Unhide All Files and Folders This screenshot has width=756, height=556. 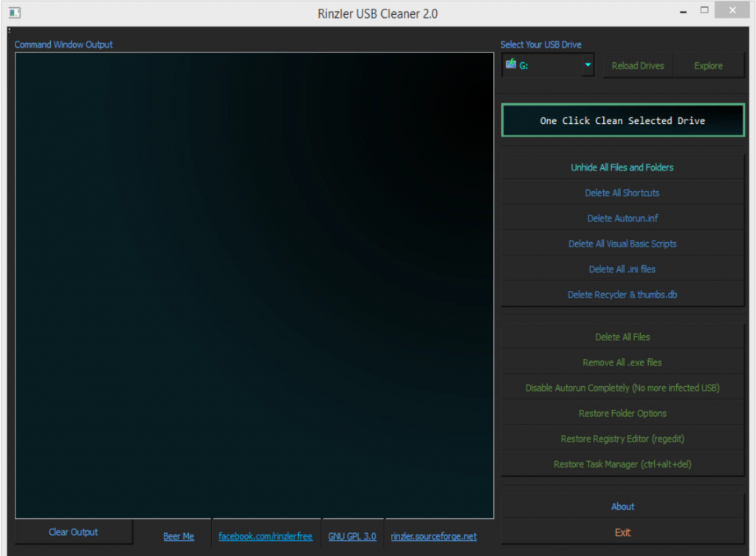(x=622, y=168)
